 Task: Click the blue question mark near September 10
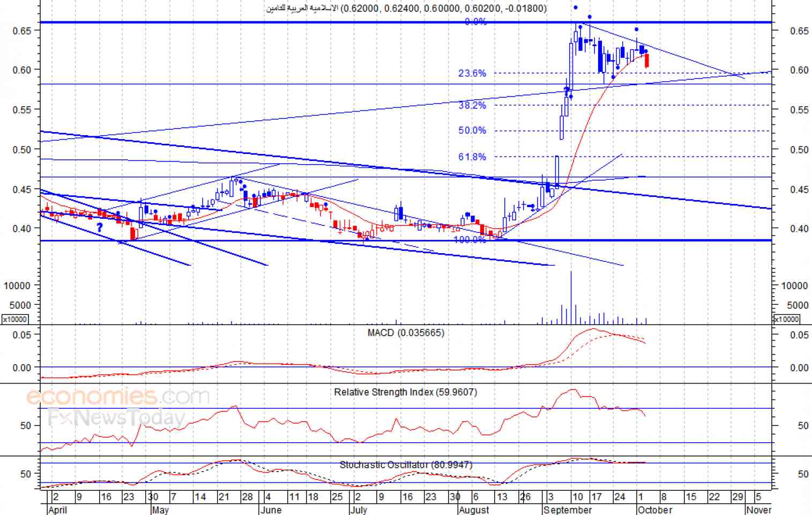click(567, 92)
